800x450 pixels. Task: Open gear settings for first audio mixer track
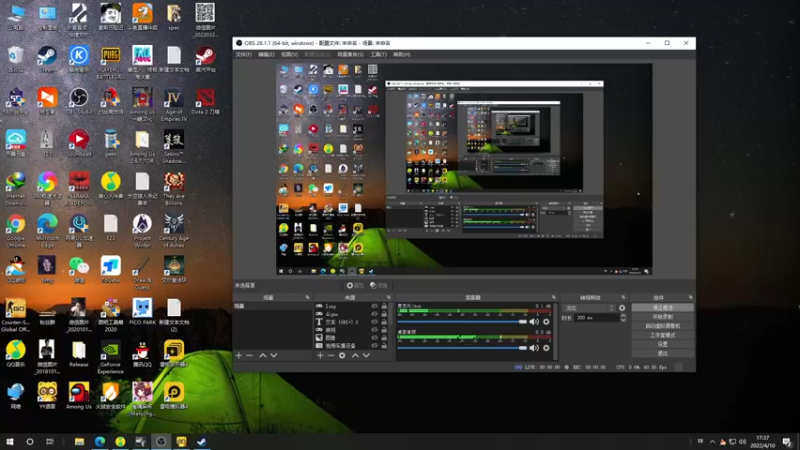[546, 321]
